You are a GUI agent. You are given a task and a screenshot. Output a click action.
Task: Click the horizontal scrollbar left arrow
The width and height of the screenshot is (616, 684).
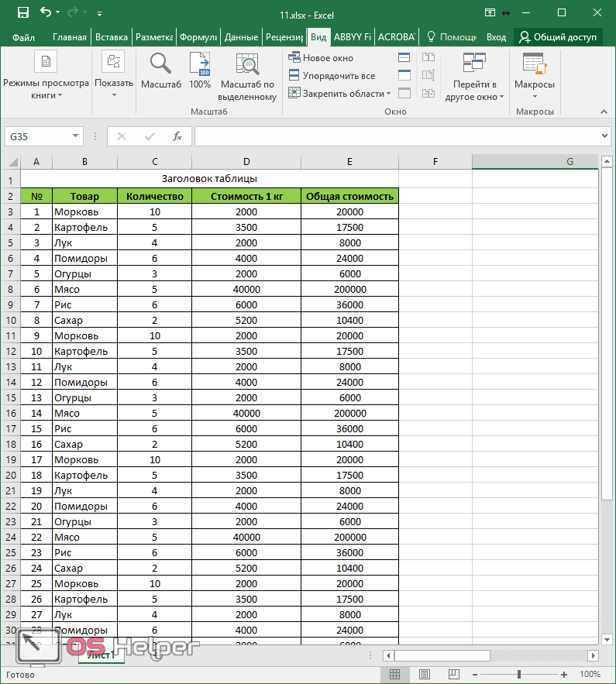[389, 655]
